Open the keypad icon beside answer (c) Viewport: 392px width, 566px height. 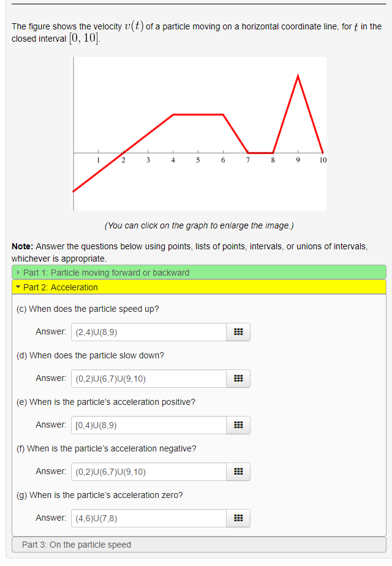238,331
